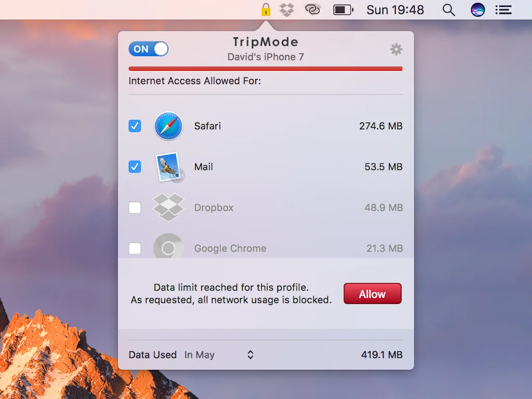
Task: Open Notification Center list icon
Action: (x=503, y=9)
